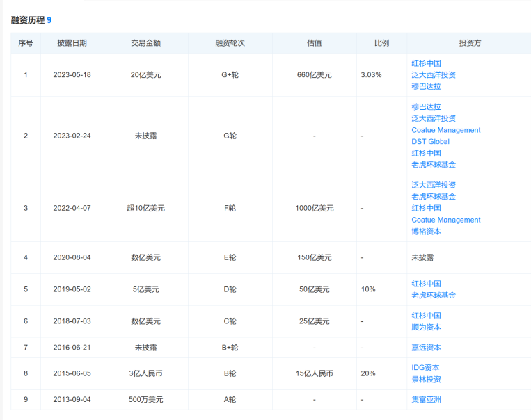The height and width of the screenshot is (420, 531).
Task: Open Coatue Management link in the F轮 row
Action: coord(445,220)
